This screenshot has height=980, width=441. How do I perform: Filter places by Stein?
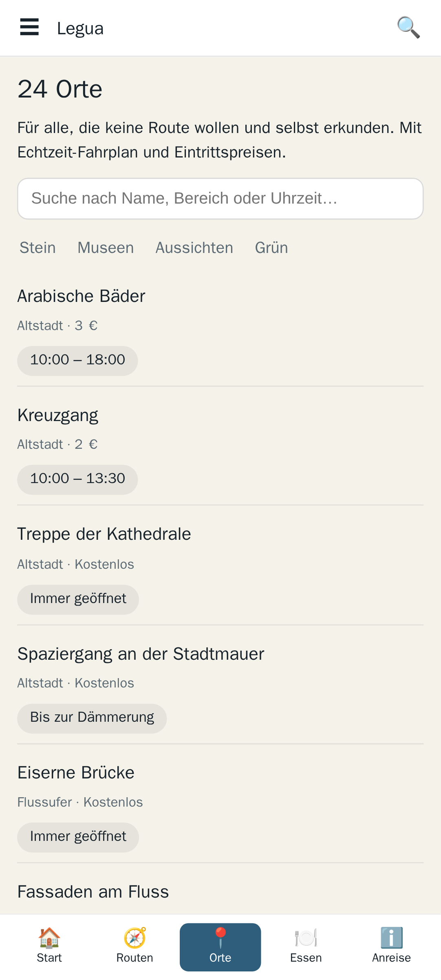37,248
